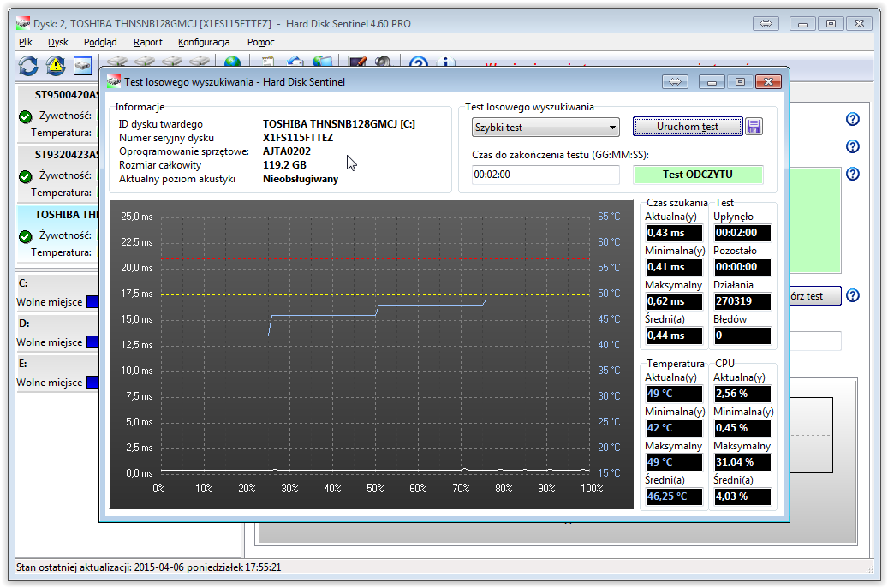Click green checkmark icon under ST9320423AS
The height and width of the screenshot is (588, 888).
pyautogui.click(x=25, y=176)
